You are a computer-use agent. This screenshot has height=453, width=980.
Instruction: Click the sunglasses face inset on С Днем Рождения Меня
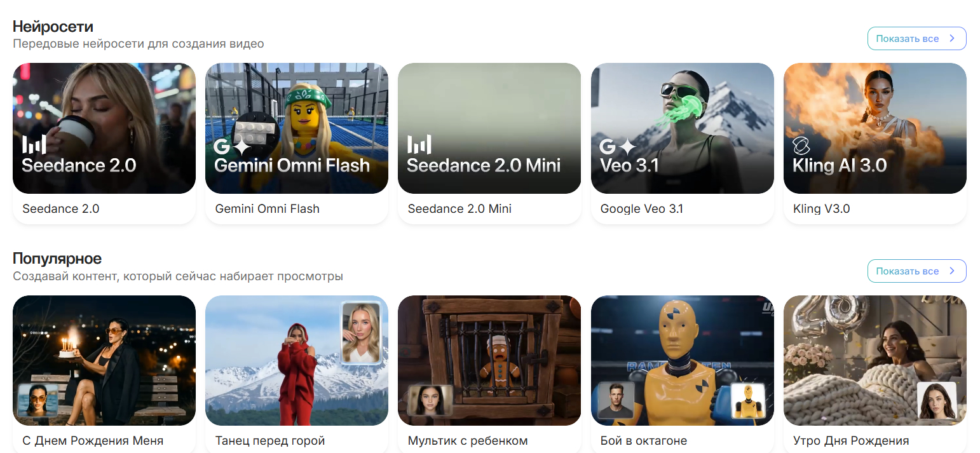tap(38, 400)
